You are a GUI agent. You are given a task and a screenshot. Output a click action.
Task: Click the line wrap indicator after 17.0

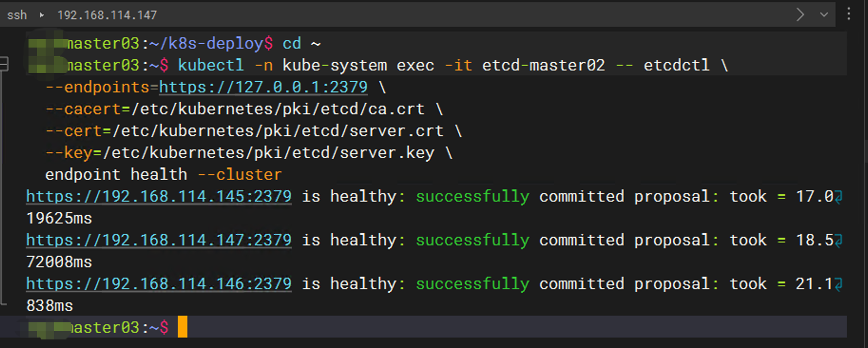[x=839, y=197]
